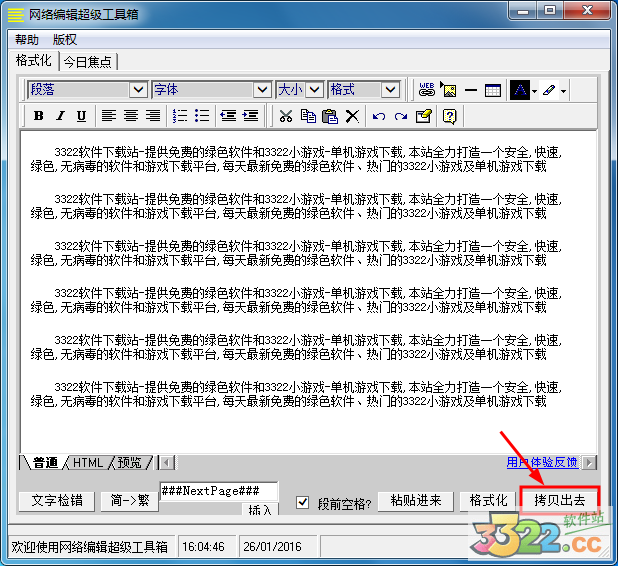Align text to the right
This screenshot has width=618, height=566.
(153, 116)
